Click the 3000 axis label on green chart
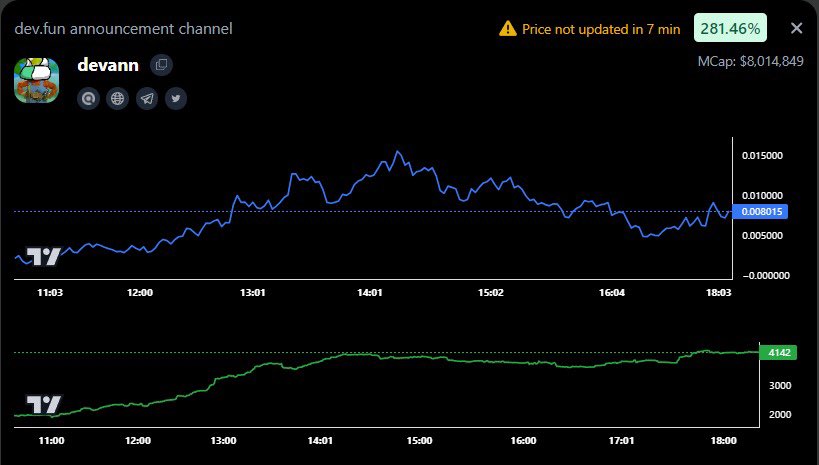This screenshot has height=465, width=819. [780, 386]
